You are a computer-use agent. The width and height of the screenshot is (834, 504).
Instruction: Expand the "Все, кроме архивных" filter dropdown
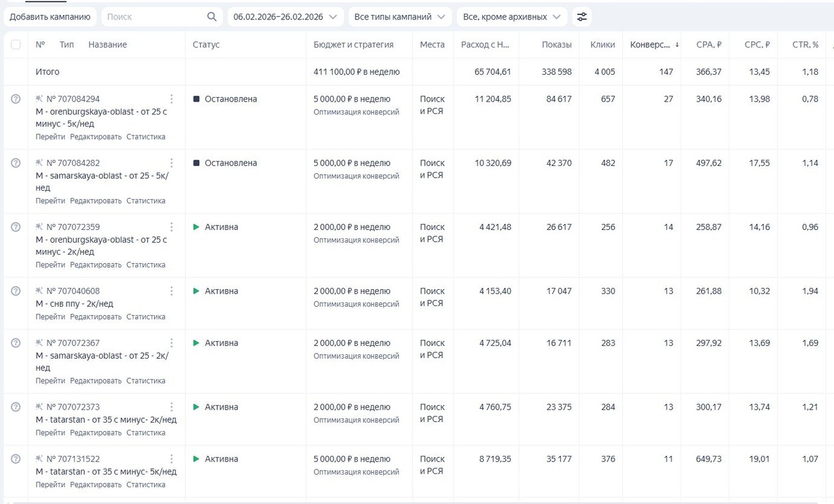coord(511,17)
